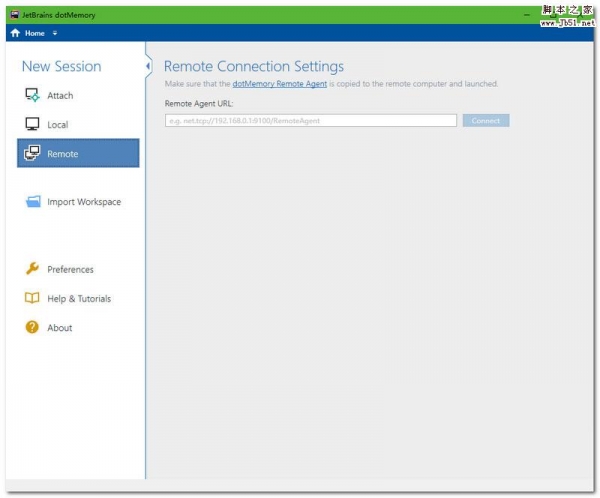Minimize the dotMemory window
Image resolution: width=600 pixels, height=498 pixels.
pyautogui.click(x=527, y=15)
